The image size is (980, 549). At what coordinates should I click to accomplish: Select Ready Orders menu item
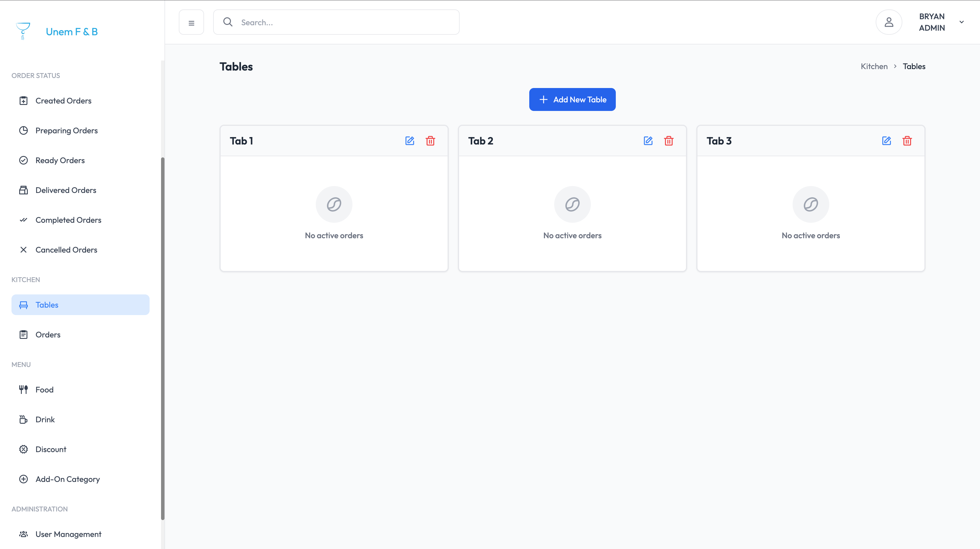click(x=80, y=160)
